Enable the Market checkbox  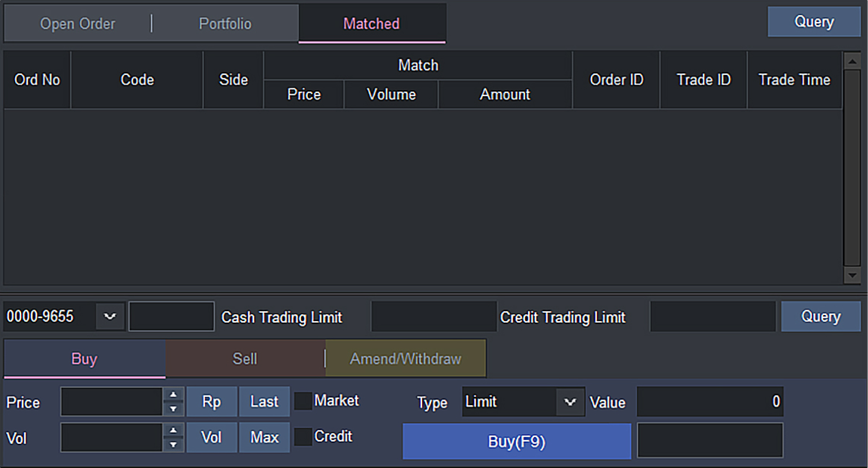[304, 400]
